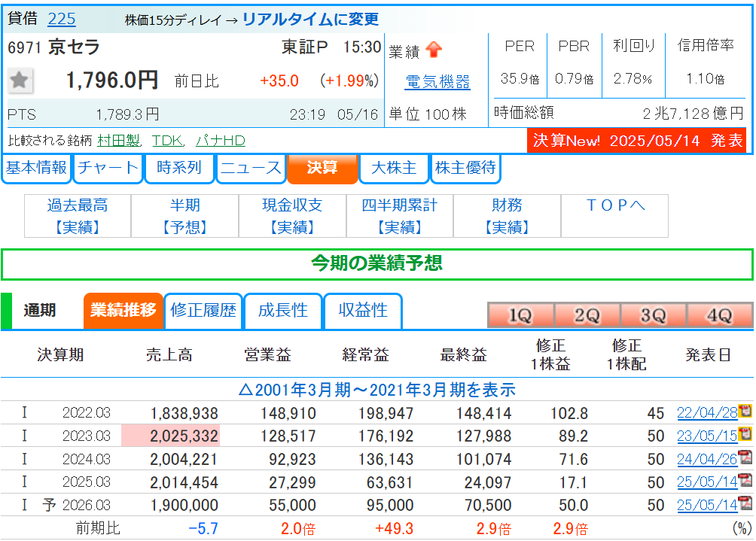Click the red up-arrow icon next to 業績
Image resolution: width=756 pixels, height=541 pixels.
434,50
